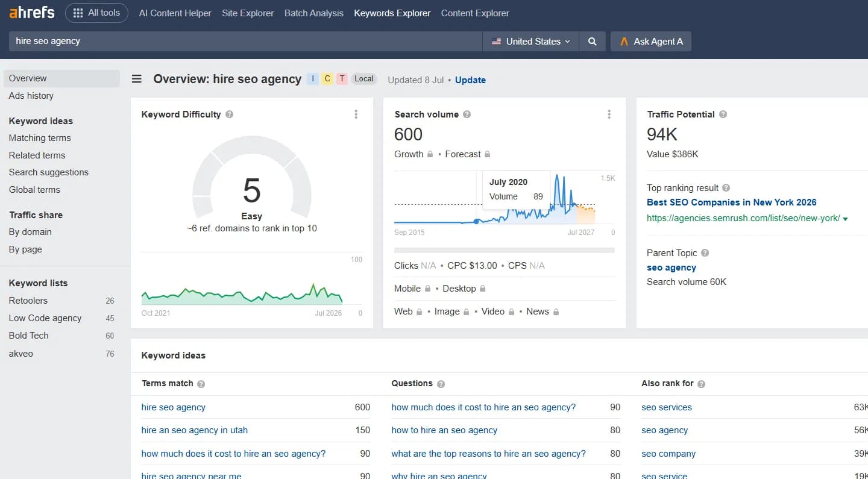Click the Traffic Potential help icon

click(723, 114)
